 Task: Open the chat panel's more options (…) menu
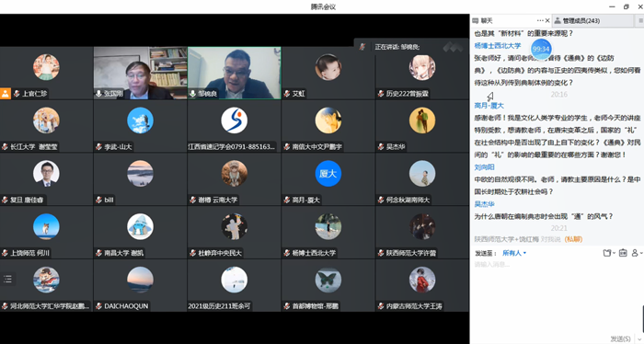pos(540,20)
